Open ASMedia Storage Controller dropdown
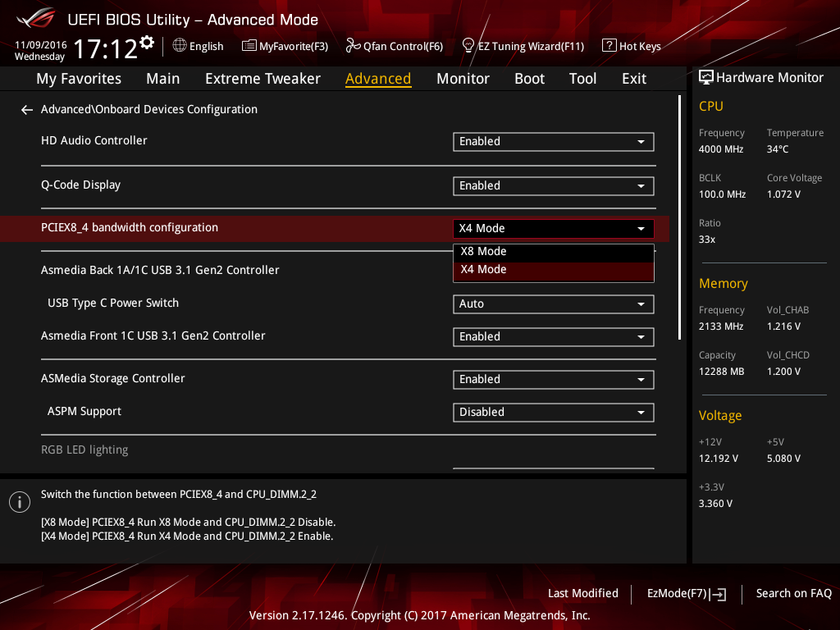 point(554,379)
